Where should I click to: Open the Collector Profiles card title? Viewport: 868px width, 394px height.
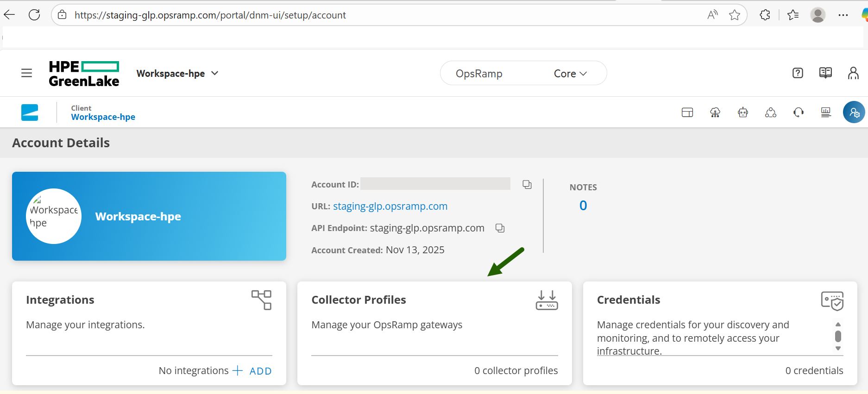(x=359, y=300)
